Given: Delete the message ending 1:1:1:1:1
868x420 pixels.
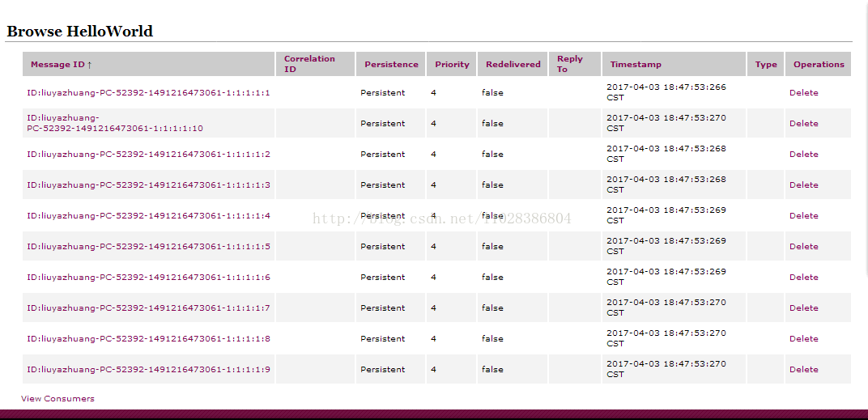Looking at the screenshot, I should tap(804, 92).
